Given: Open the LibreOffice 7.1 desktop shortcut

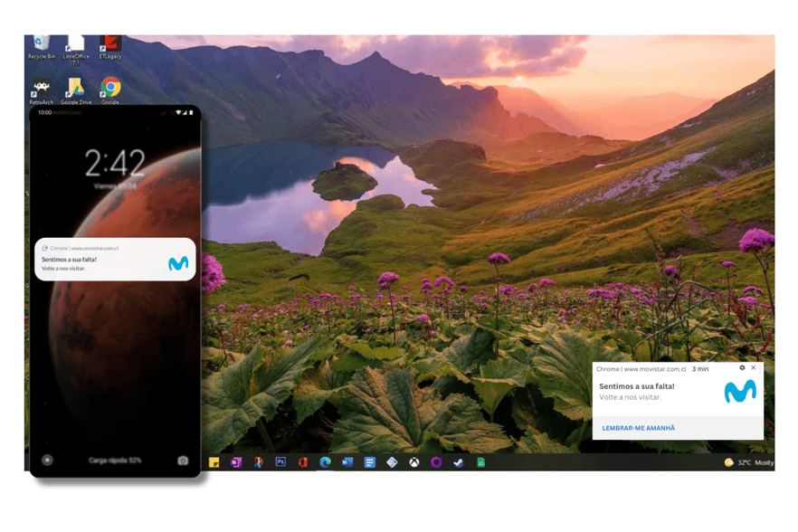Looking at the screenshot, I should click(76, 47).
